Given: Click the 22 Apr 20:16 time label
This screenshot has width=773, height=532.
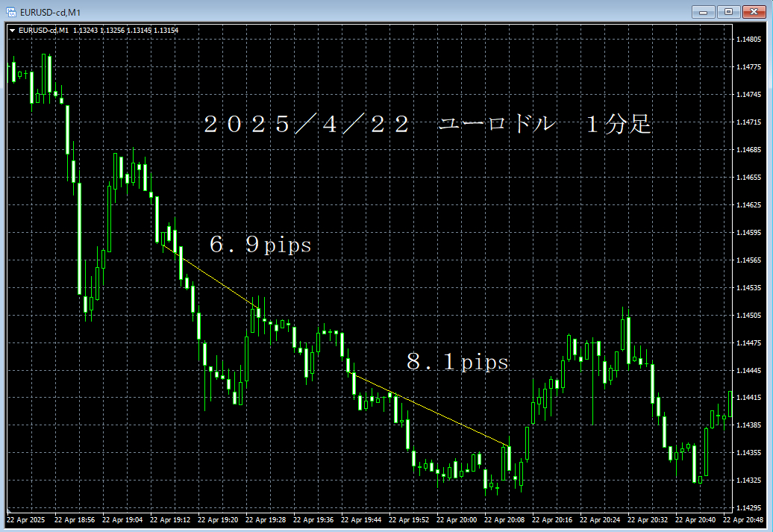Looking at the screenshot, I should click(x=553, y=520).
